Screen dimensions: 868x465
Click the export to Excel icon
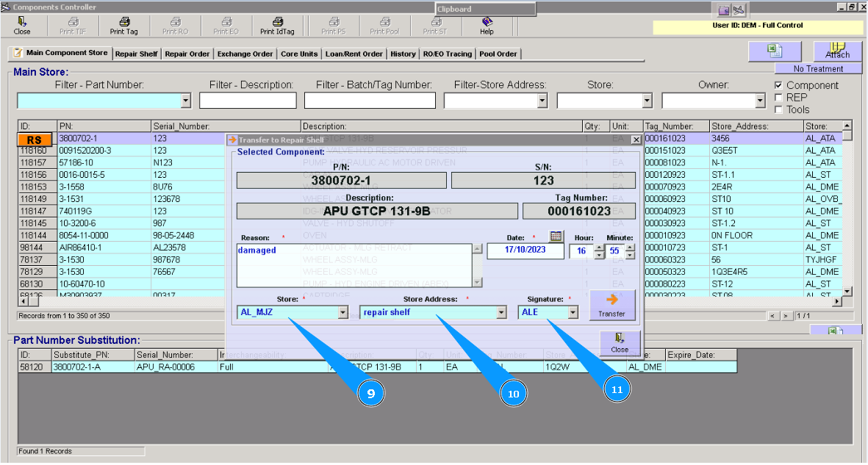click(775, 51)
